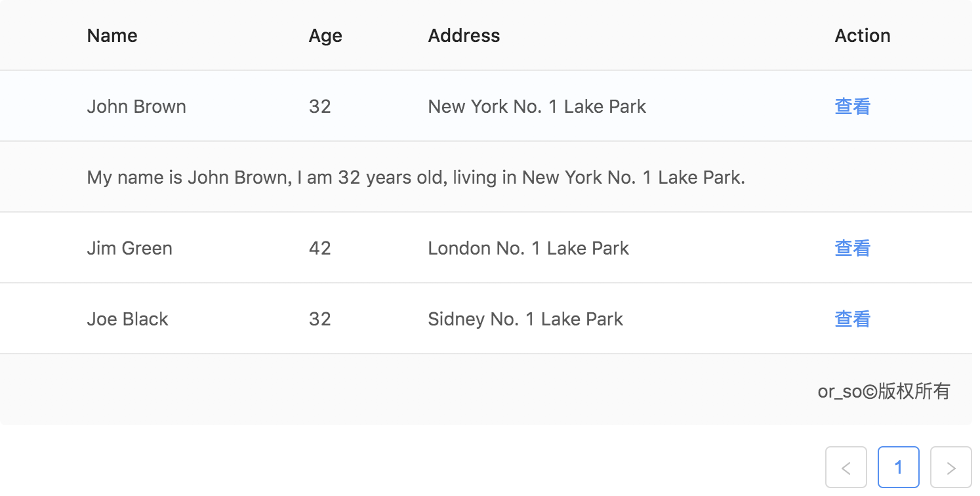Click the or_so©版权所有 footer text
The width and height of the screenshot is (980, 496).
tap(883, 391)
